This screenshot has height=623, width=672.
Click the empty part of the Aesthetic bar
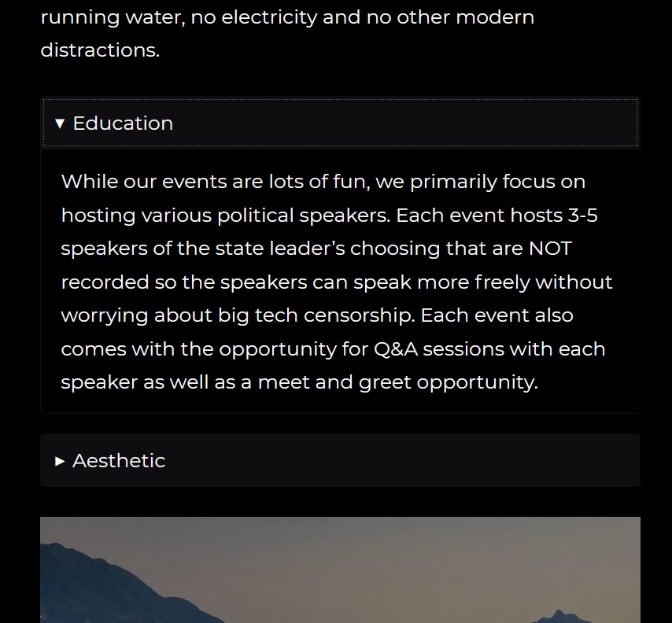(x=403, y=461)
